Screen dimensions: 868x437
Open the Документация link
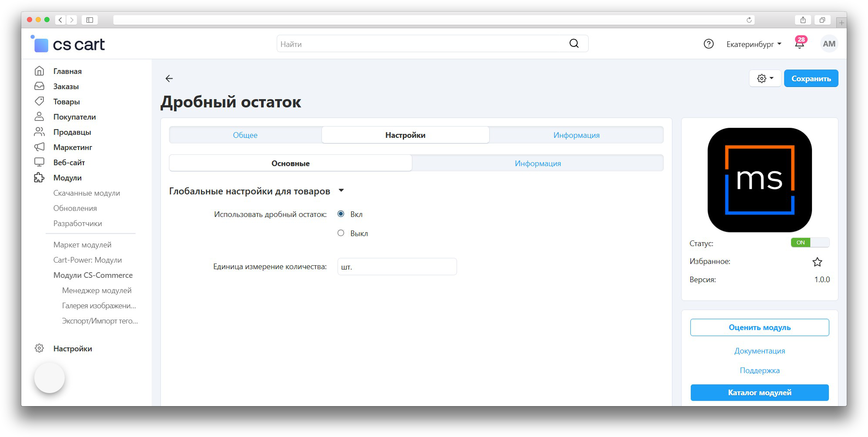tap(759, 351)
